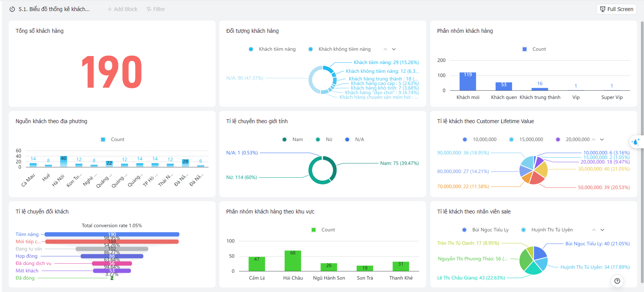Click label Lê Thị Châu Giang: 43 (22.63%)

point(471,278)
